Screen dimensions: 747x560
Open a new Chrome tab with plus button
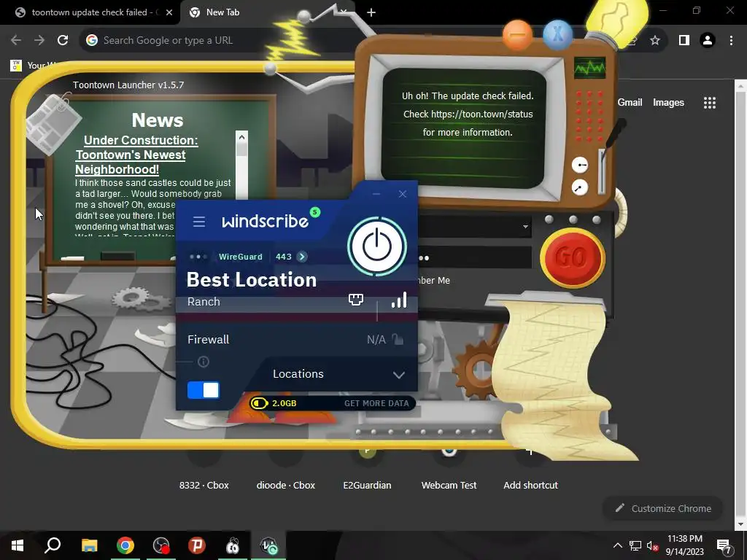371,13
